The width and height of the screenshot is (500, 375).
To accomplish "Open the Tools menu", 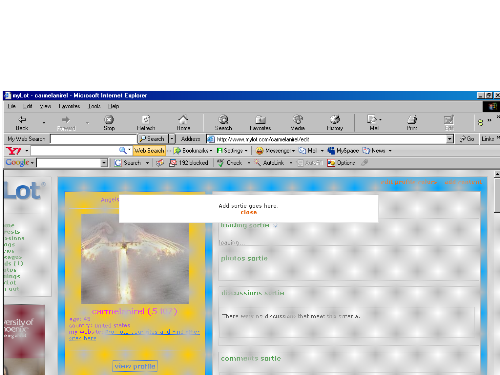I will 94,106.
